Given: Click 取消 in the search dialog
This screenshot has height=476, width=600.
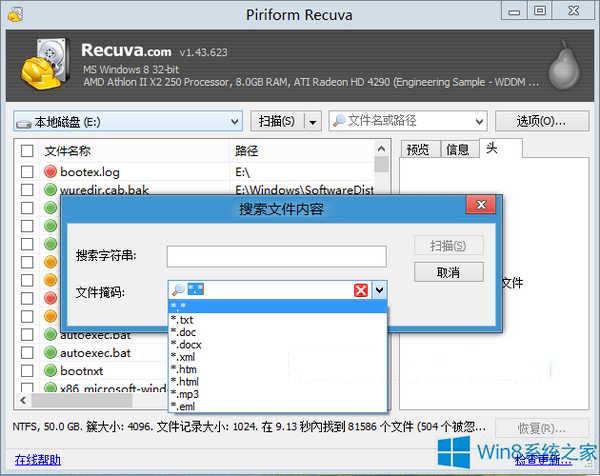Looking at the screenshot, I should (448, 272).
